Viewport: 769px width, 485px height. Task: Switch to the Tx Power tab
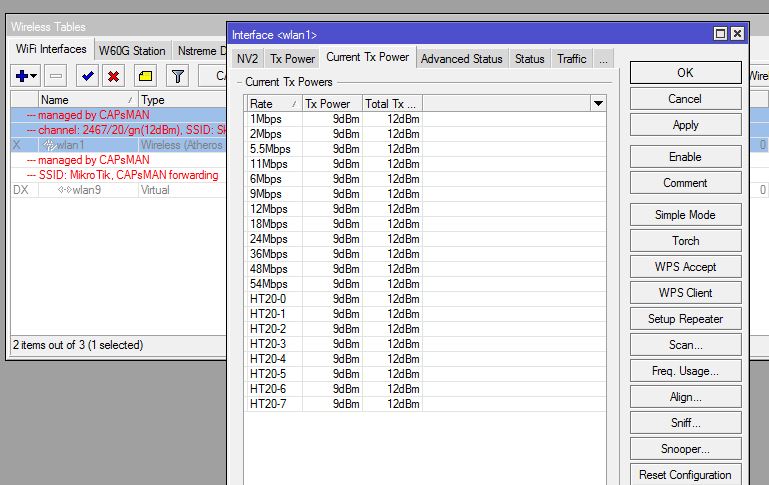pyautogui.click(x=292, y=59)
